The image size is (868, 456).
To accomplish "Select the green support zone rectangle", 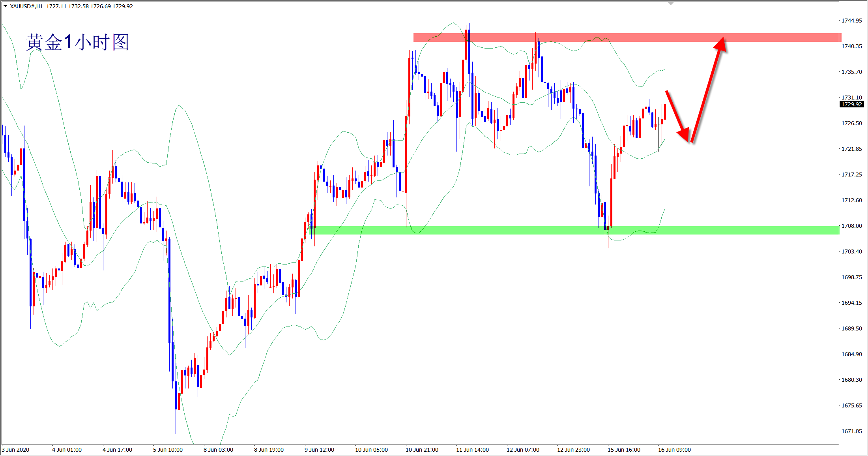I will click(513, 230).
